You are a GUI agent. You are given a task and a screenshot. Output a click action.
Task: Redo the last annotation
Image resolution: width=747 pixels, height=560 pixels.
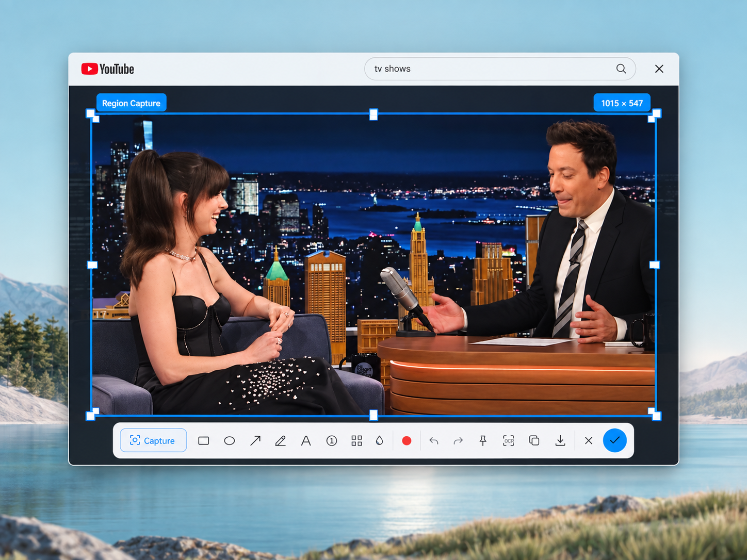[x=458, y=441]
